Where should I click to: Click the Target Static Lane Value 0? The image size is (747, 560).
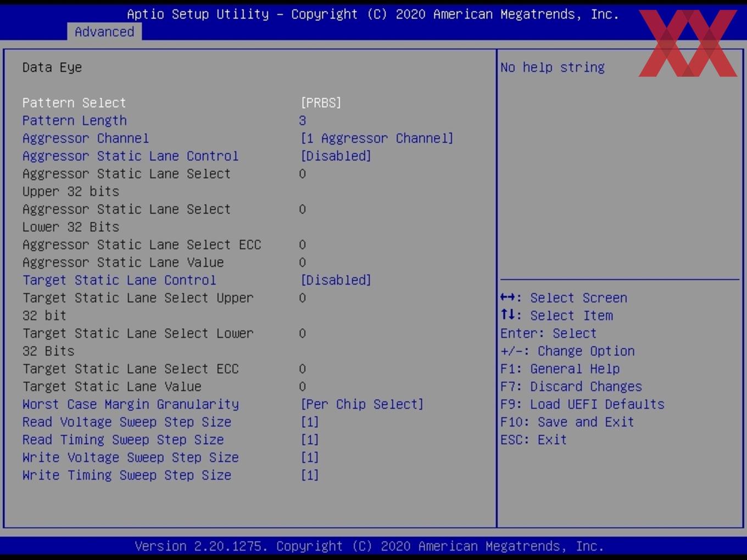point(303,387)
